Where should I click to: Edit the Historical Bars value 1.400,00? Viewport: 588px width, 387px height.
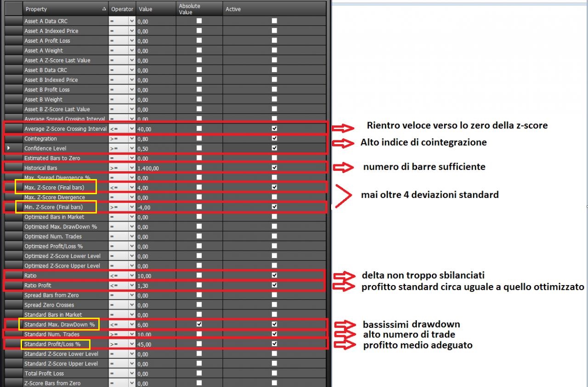(156, 168)
